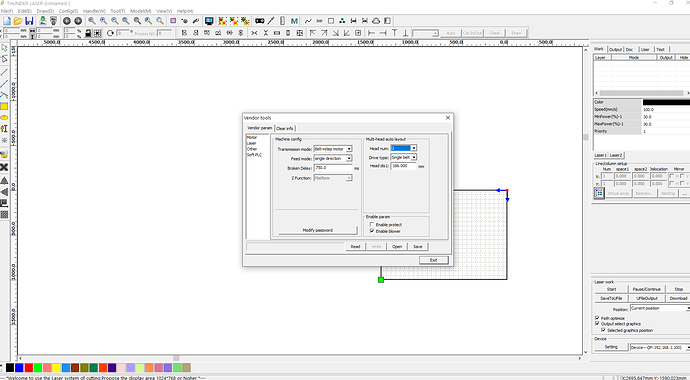Toggle the Selected graphics position checkbox
Viewport: 690px width, 380px height.
[603, 330]
